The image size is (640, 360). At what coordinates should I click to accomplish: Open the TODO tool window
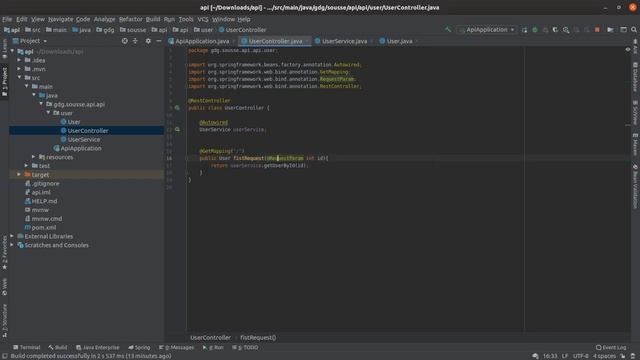tap(245, 347)
